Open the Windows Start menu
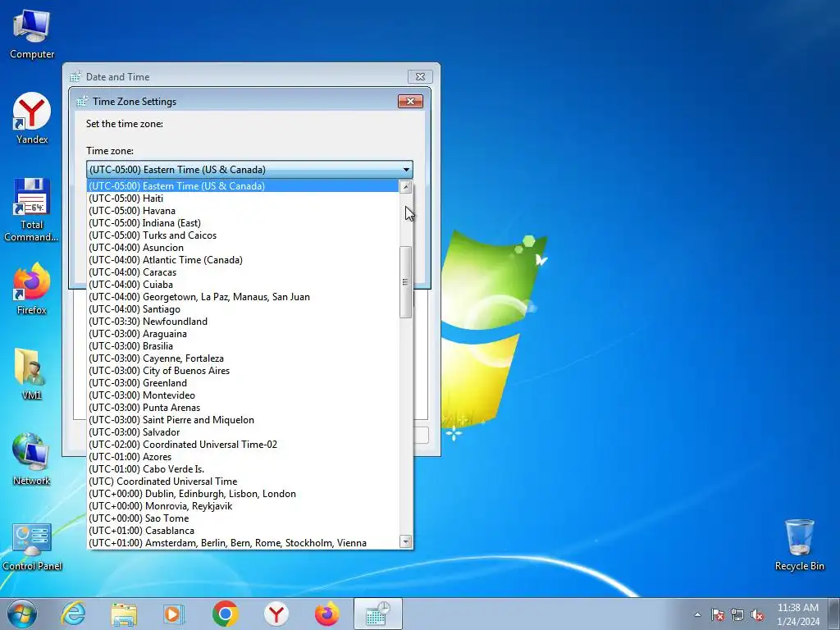Image resolution: width=840 pixels, height=630 pixels. coord(21,614)
